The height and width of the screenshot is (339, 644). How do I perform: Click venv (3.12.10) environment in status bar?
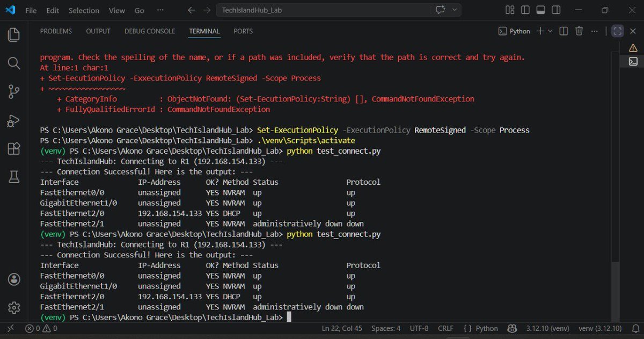pos(600,328)
